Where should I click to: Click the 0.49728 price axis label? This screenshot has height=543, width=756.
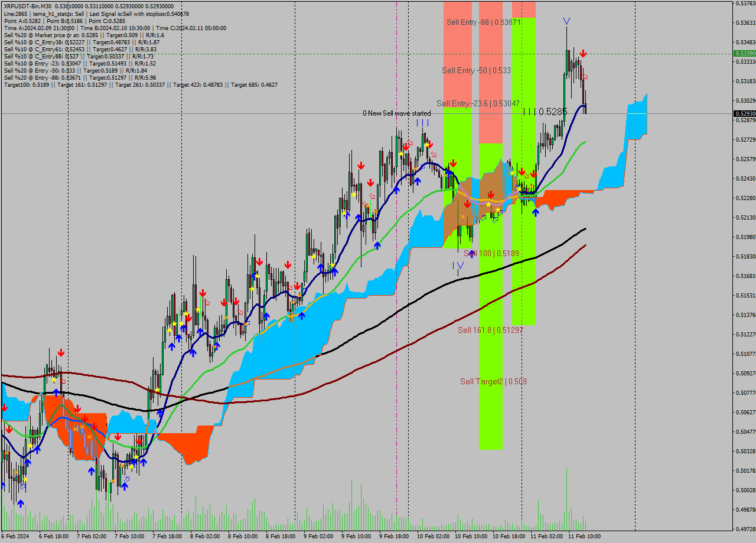745,529
